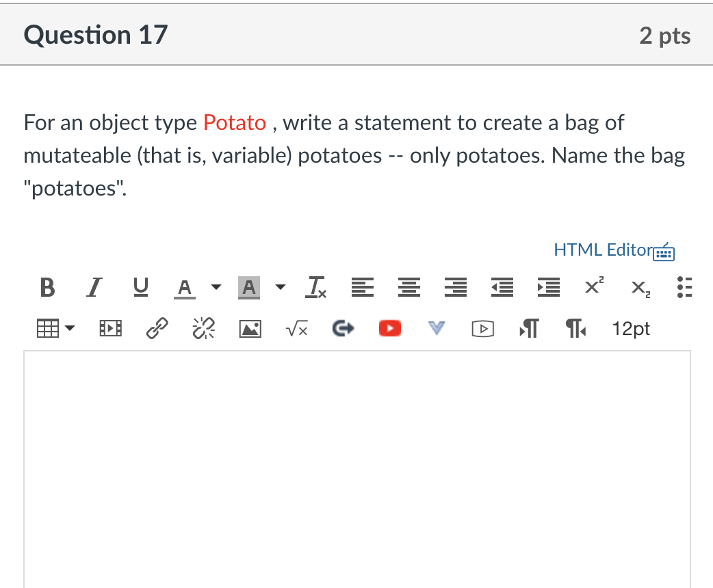Click the 'Question 17' heading
The width and height of the screenshot is (713, 588).
click(x=96, y=35)
